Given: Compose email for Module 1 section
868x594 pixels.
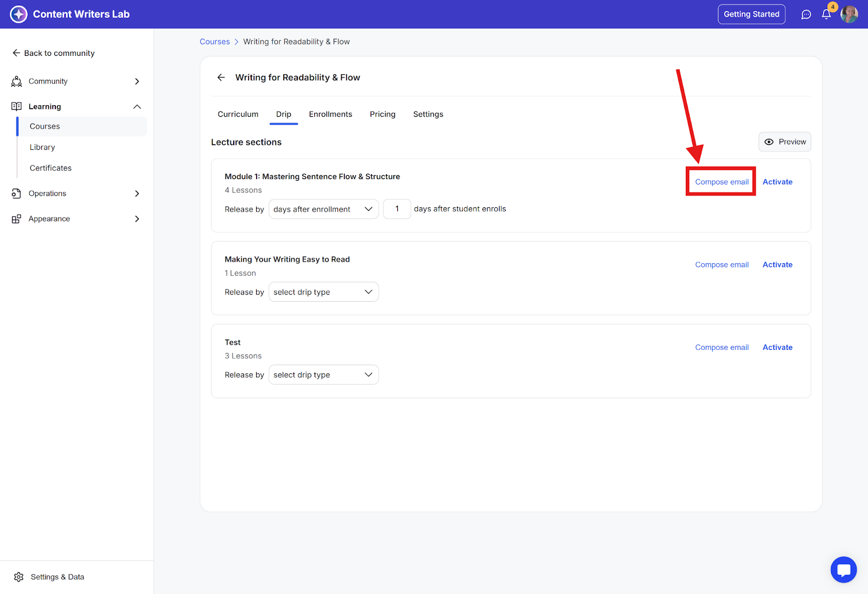Looking at the screenshot, I should pyautogui.click(x=722, y=182).
